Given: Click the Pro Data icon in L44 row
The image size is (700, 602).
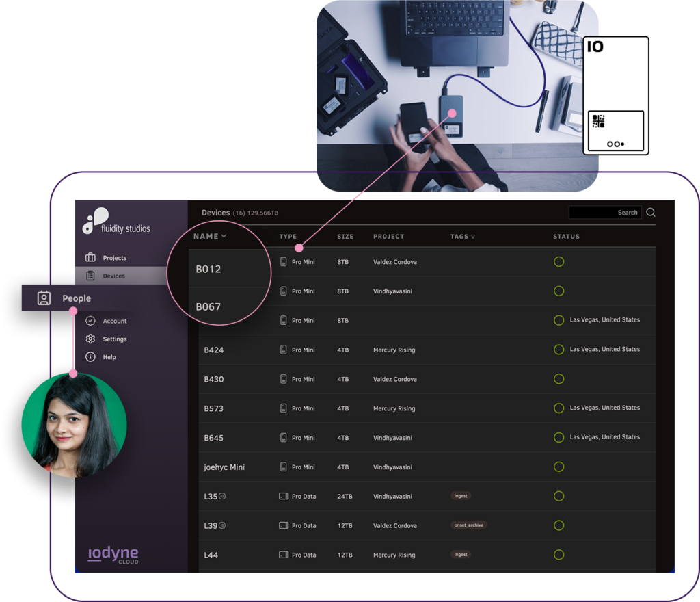Looking at the screenshot, I should [x=284, y=555].
